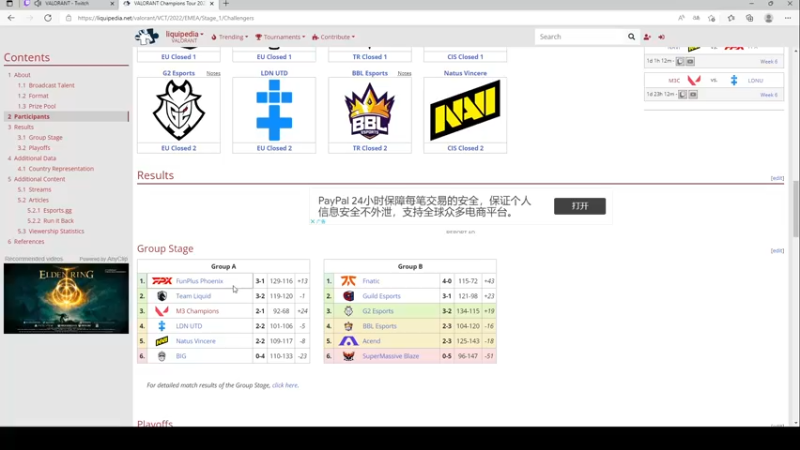Play the Elden Ring recommended video

click(x=66, y=298)
